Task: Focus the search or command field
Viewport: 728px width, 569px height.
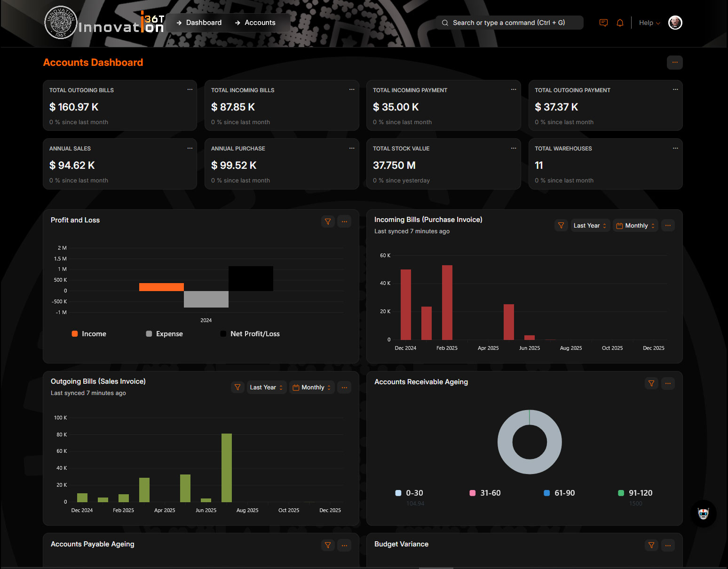Action: [x=509, y=23]
